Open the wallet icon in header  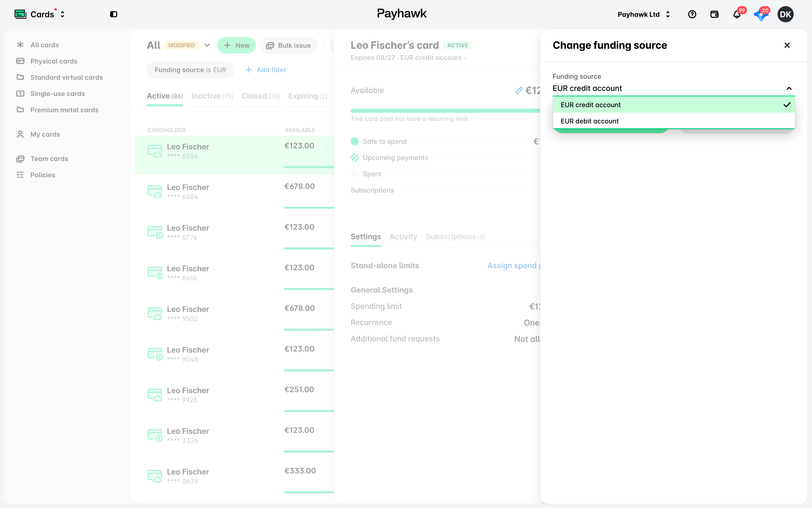pos(714,14)
